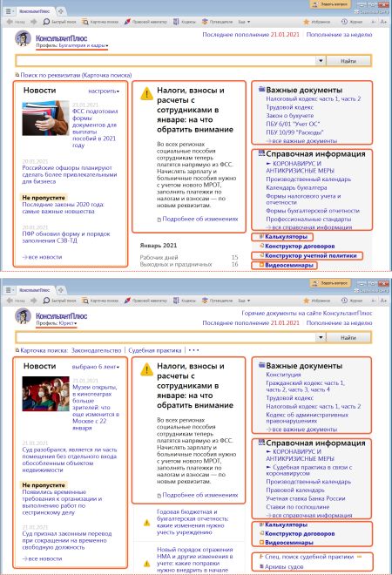This screenshot has height=575, width=392.
Task: Open Правовой календарь reference link
Action: coord(295,490)
